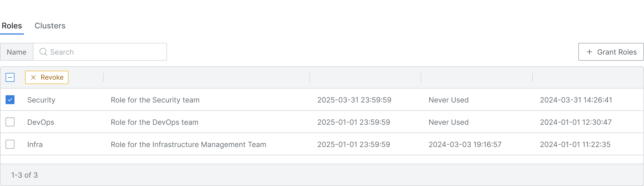Click Infra's 2024-03-03 19:16:57 timestamp

tap(465, 145)
